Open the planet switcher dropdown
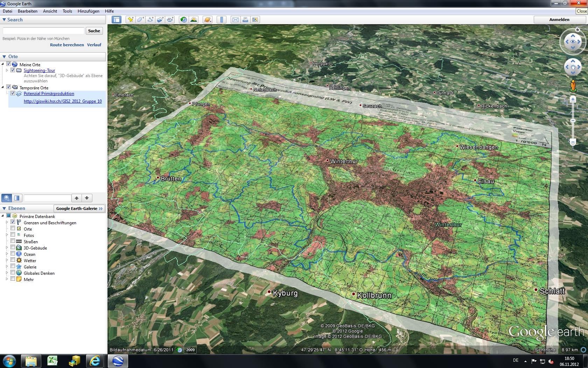 (x=208, y=20)
